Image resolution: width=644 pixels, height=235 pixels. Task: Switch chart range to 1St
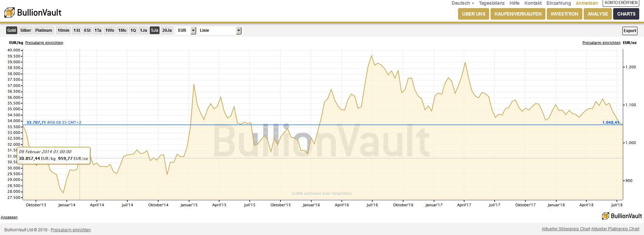tap(77, 30)
